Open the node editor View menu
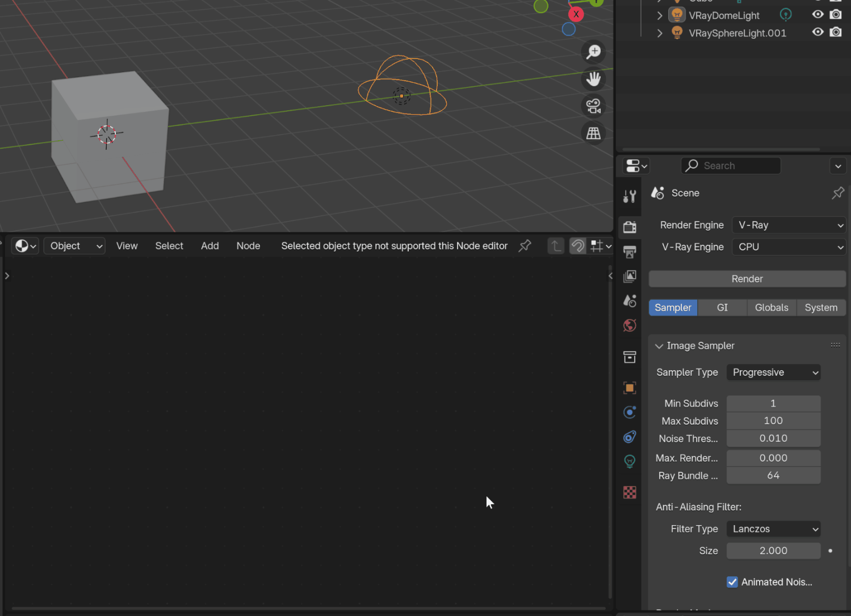 [x=127, y=246]
